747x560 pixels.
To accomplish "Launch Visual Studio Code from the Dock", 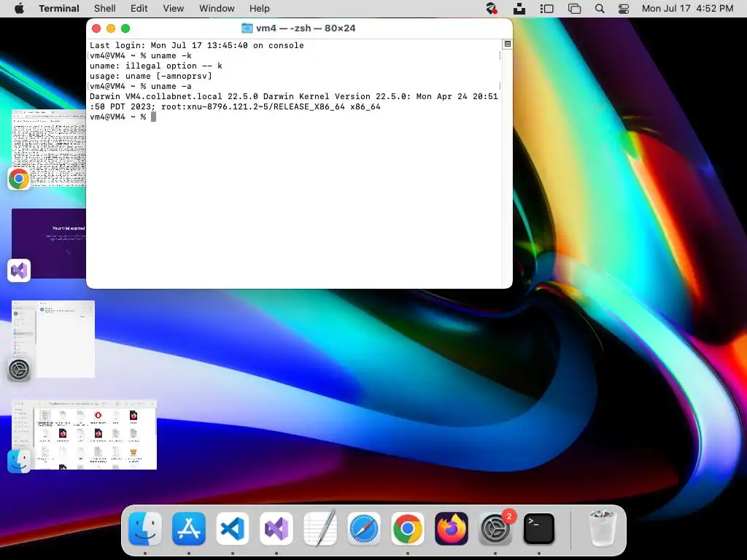I will [x=233, y=529].
